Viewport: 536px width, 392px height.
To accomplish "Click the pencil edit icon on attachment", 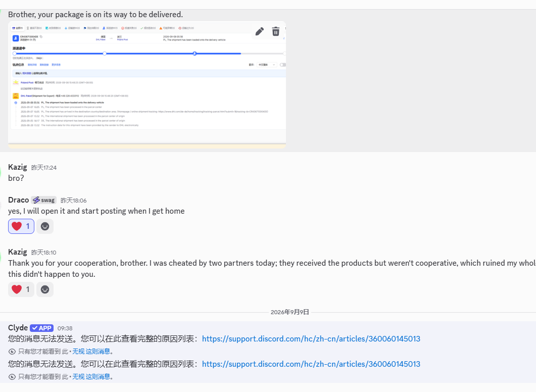I will coord(260,31).
